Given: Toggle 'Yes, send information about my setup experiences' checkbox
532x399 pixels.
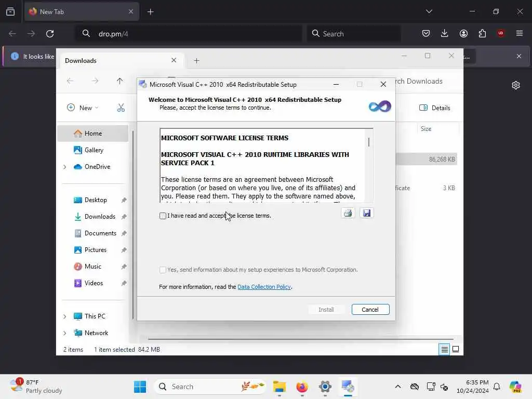Looking at the screenshot, I should click(x=163, y=270).
